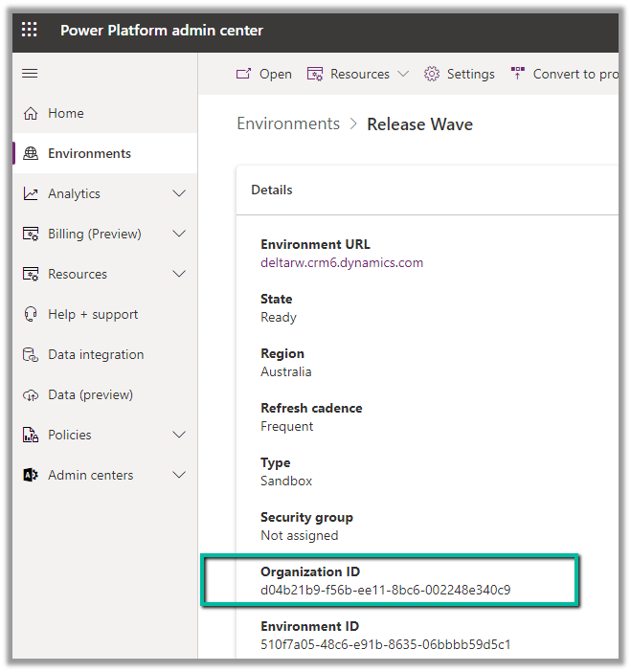The image size is (631, 672).
Task: Expand the Billing (Preview) chevron
Action: tap(179, 234)
